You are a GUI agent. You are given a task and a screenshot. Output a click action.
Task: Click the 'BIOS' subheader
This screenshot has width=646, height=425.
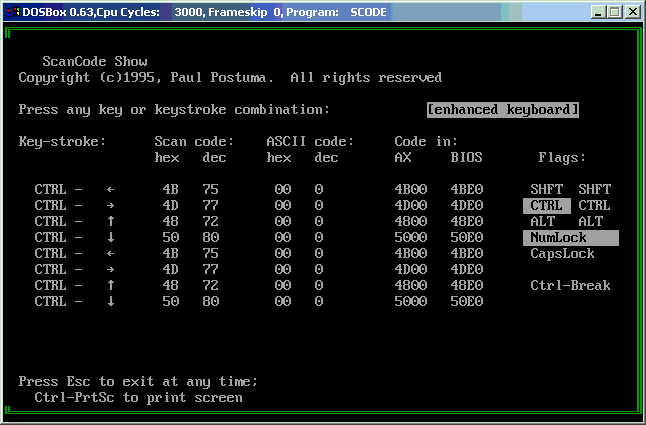[466, 158]
